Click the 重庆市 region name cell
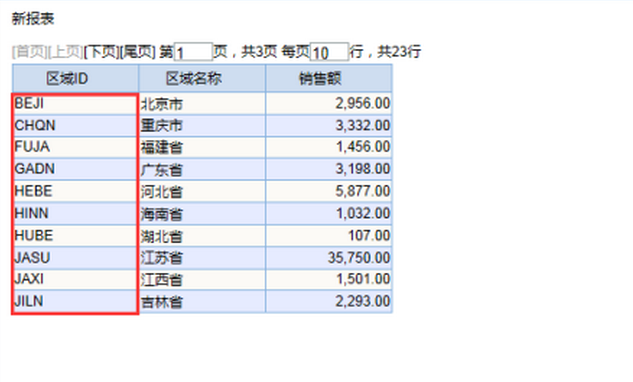This screenshot has width=633, height=382. click(202, 126)
